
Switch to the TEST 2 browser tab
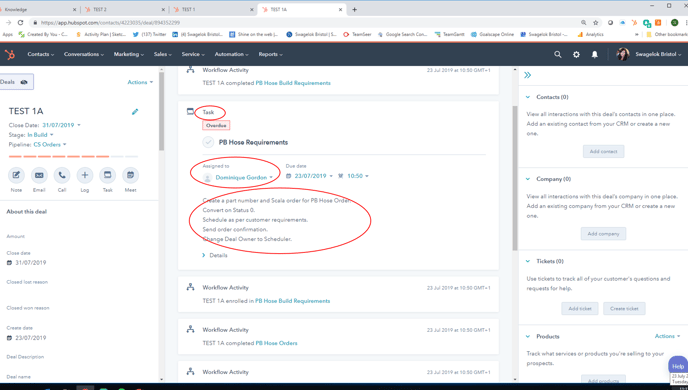125,9
